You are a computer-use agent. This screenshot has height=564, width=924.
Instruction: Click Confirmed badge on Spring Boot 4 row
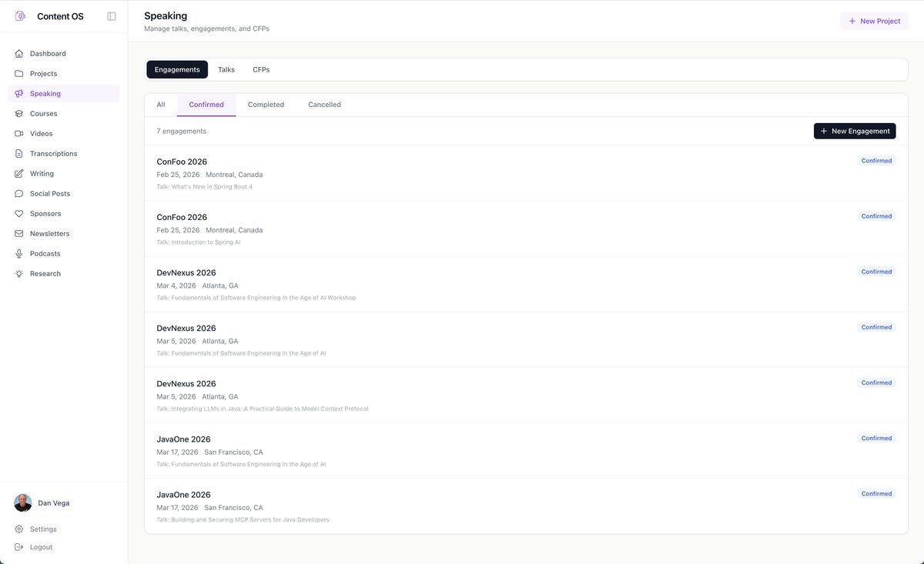(876, 161)
